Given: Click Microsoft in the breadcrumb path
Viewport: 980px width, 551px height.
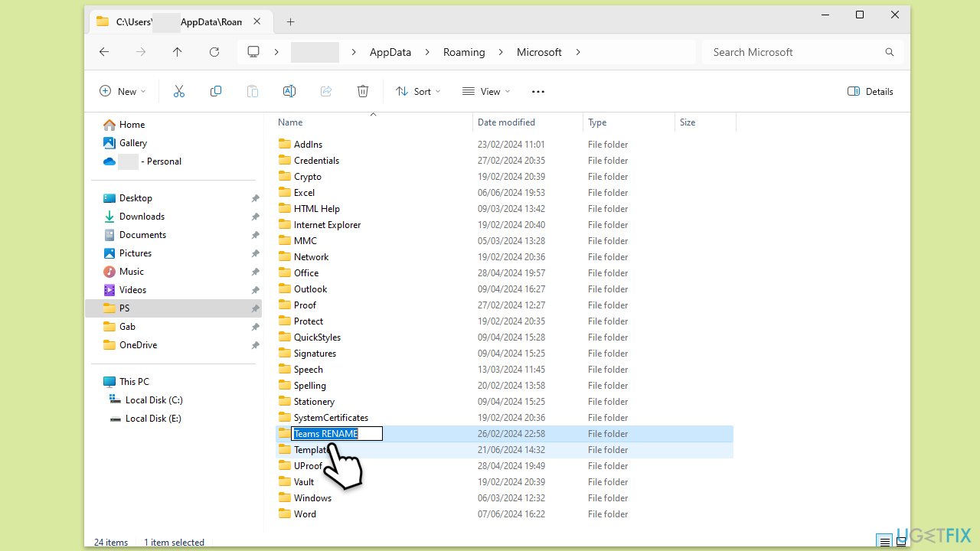Looking at the screenshot, I should 539,52.
